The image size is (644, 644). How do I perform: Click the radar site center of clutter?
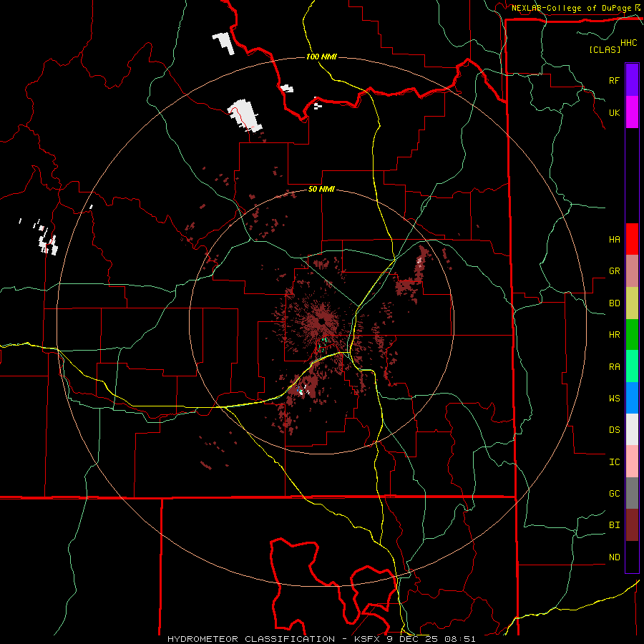(321, 321)
